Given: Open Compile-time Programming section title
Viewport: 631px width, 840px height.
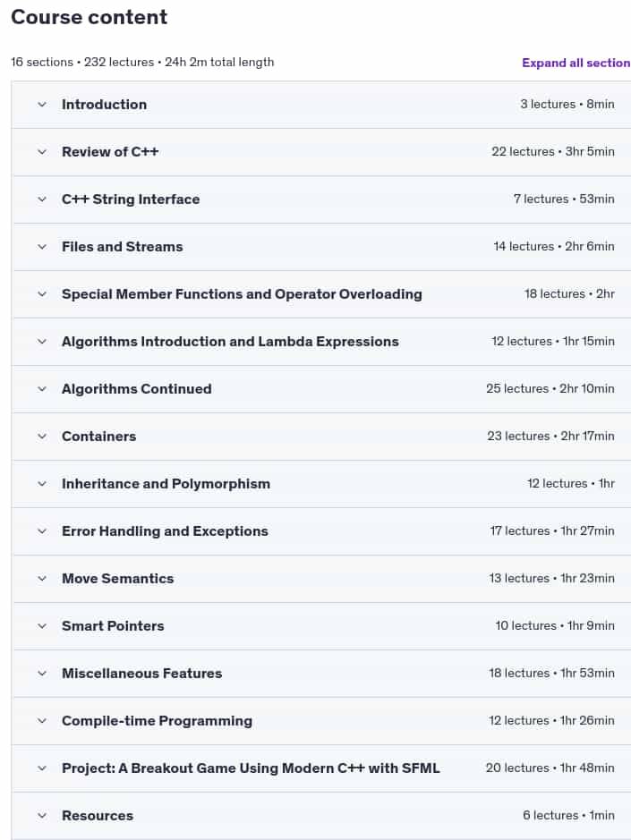Looking at the screenshot, I should (x=157, y=721).
